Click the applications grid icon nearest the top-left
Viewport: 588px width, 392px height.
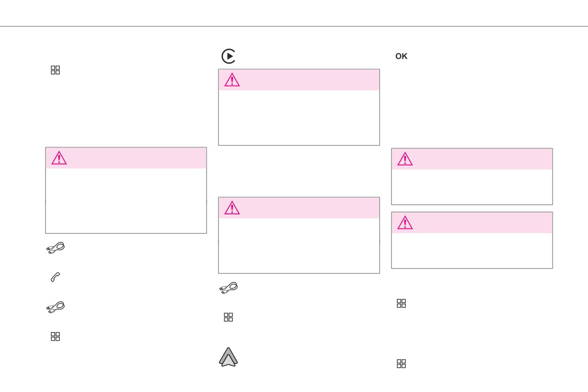coord(56,70)
